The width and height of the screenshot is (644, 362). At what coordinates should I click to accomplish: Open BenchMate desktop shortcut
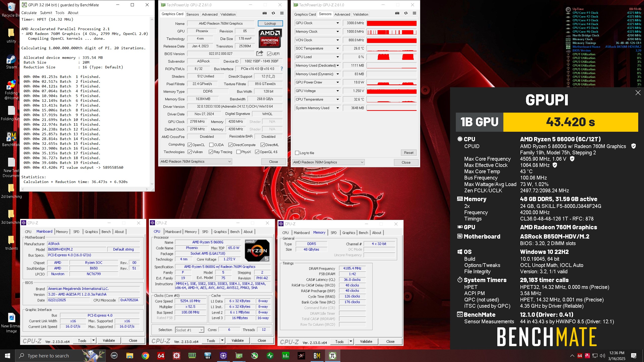pos(11,139)
